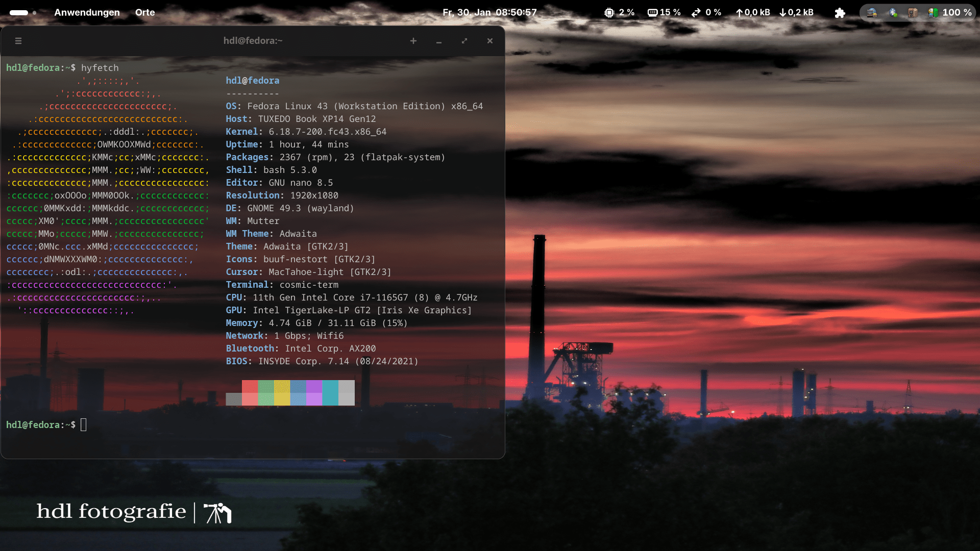Open the terminal hamburger menu
980x551 pixels.
click(x=18, y=41)
